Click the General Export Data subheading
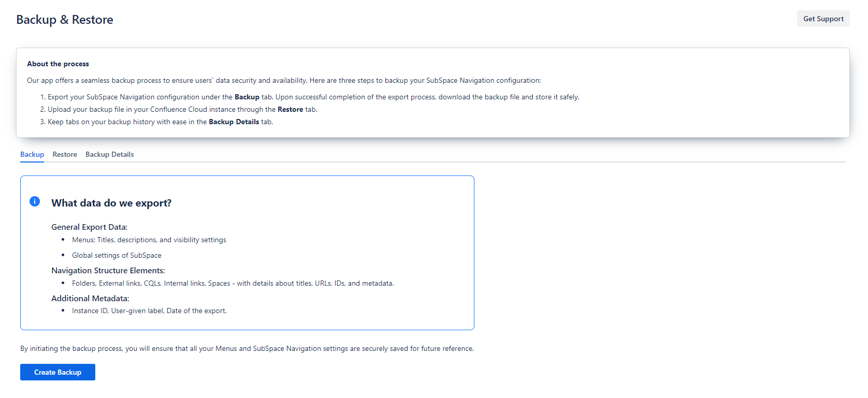 coord(89,227)
